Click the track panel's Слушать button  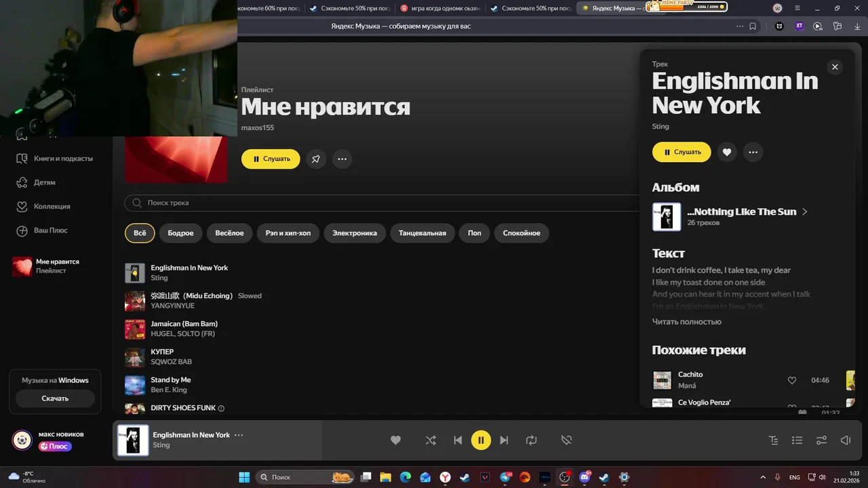click(682, 152)
